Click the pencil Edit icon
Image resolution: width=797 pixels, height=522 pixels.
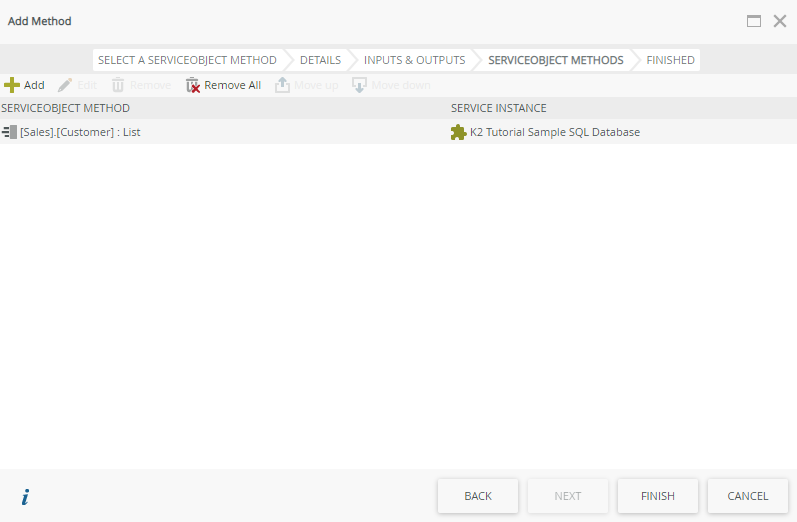point(65,85)
